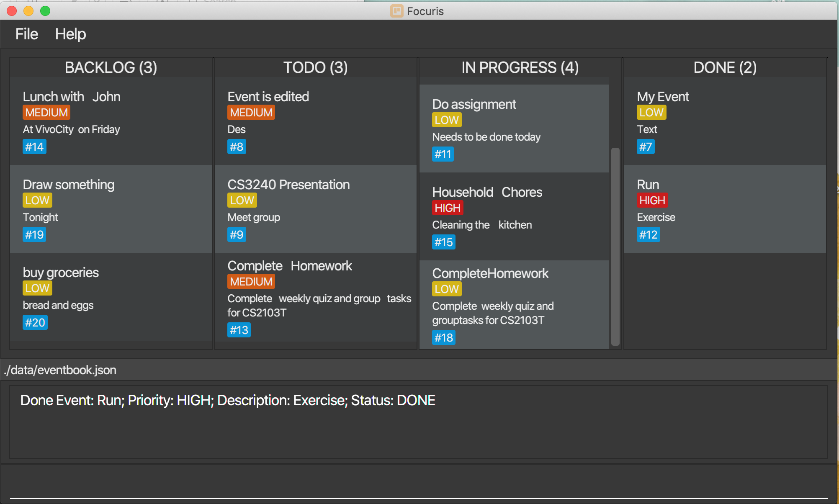
Task: Click the DONE (2) column header
Action: 725,67
